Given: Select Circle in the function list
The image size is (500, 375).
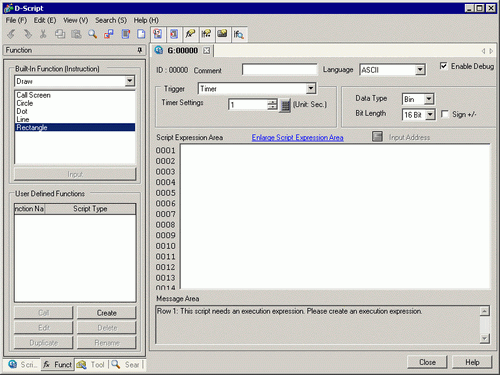Looking at the screenshot, I should click(x=25, y=103).
